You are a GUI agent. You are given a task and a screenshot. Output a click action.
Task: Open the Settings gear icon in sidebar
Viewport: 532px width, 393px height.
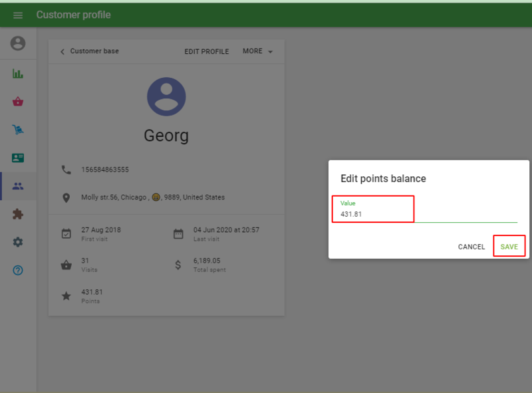pyautogui.click(x=18, y=242)
